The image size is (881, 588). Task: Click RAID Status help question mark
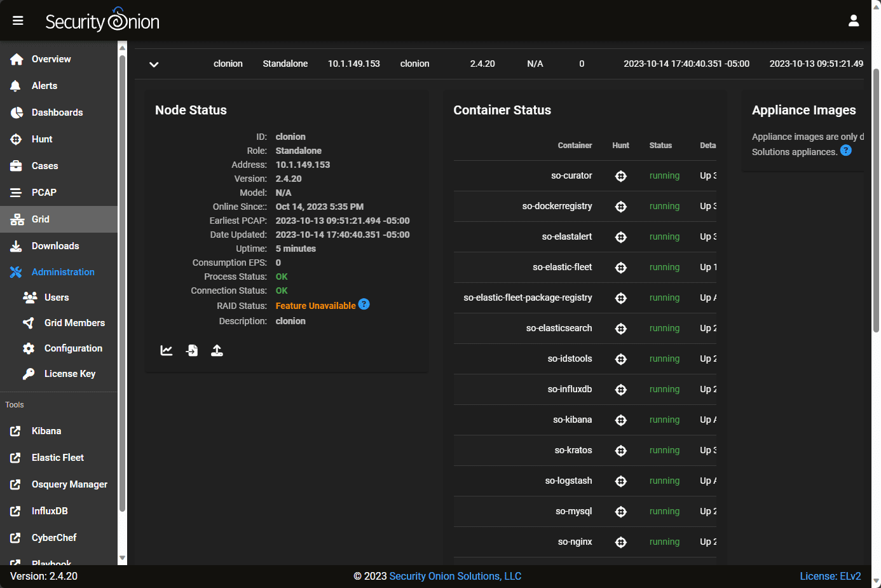tap(364, 304)
